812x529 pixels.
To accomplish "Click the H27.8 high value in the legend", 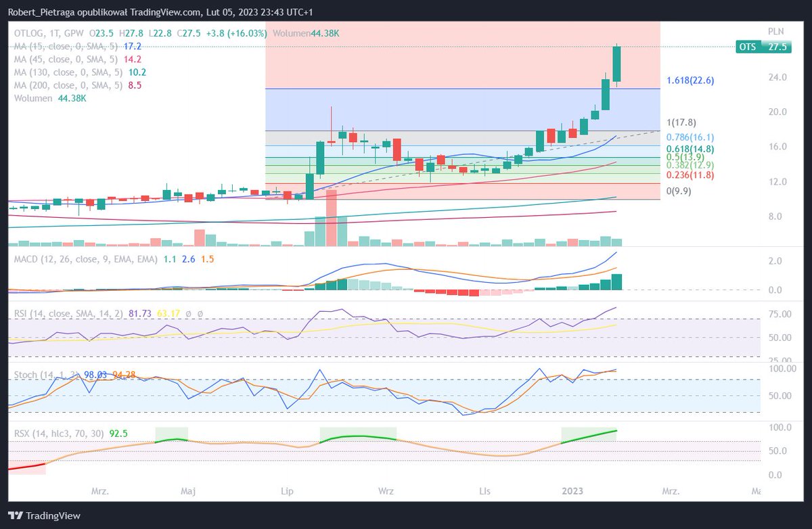I will click(x=131, y=32).
